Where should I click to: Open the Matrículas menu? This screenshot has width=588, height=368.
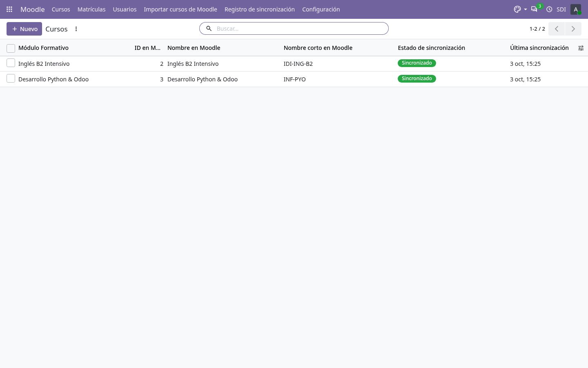91,9
